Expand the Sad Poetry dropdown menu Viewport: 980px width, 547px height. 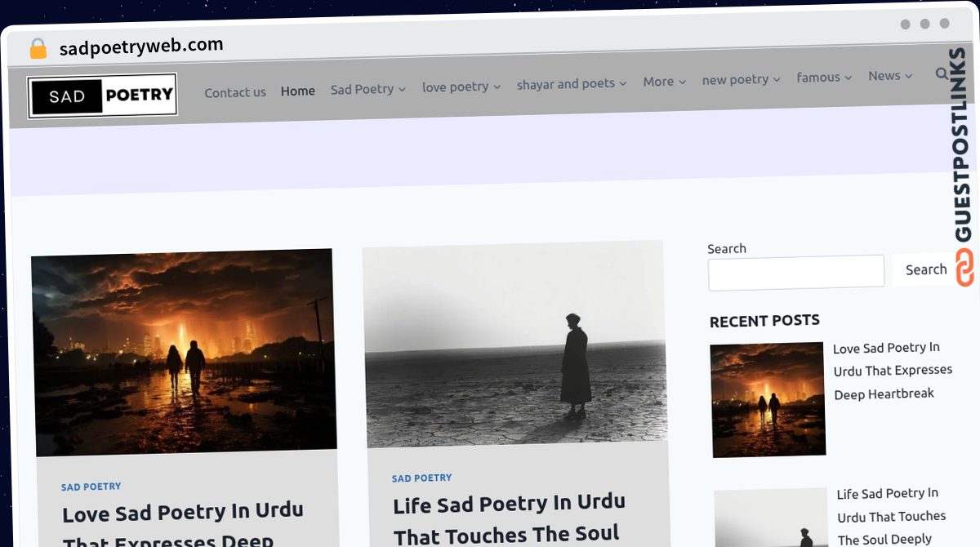(367, 89)
